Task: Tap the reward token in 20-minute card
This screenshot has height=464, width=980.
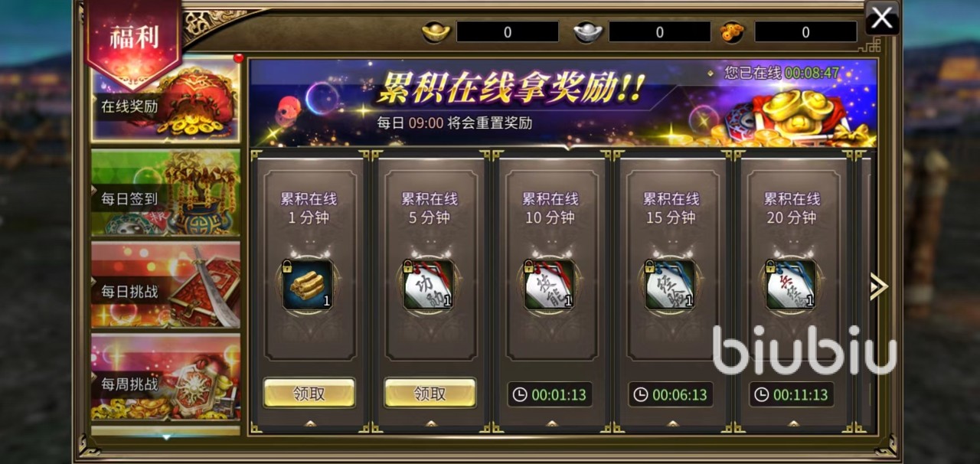Action: [x=792, y=285]
